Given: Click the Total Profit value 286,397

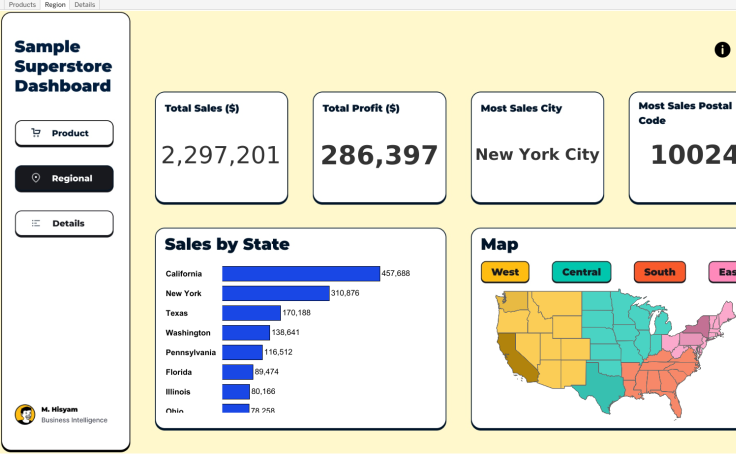Looking at the screenshot, I should click(379, 156).
